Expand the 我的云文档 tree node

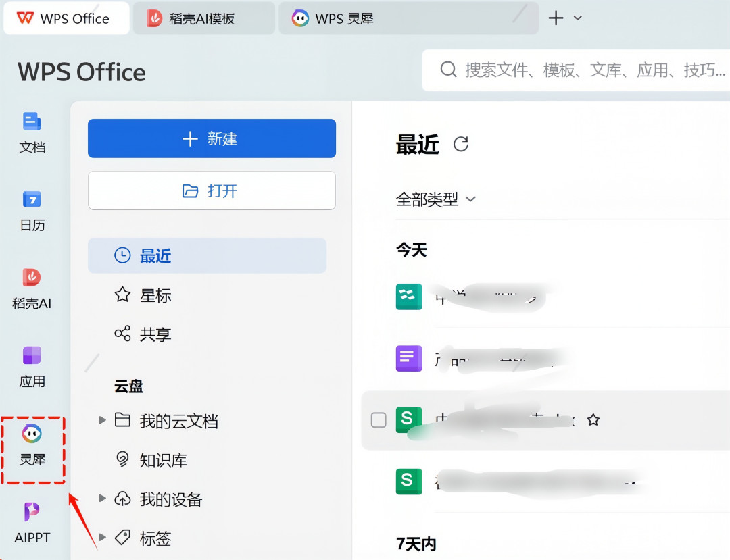103,420
